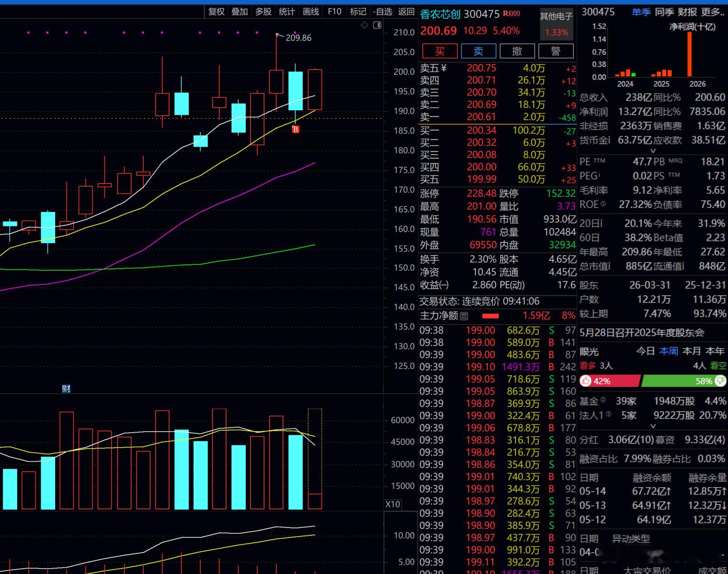Click the 总市值 885亿 value
Viewport: 728px width, 574px height.
638,266
